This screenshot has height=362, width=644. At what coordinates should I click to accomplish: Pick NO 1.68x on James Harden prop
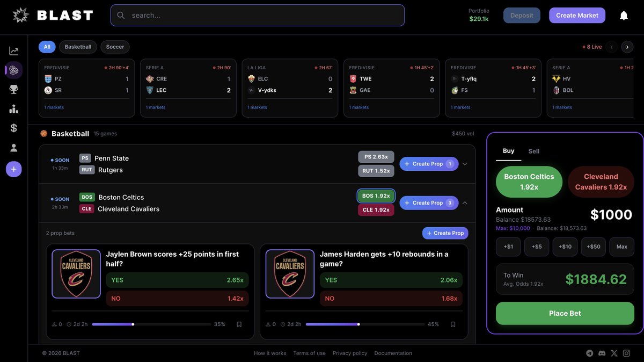(x=391, y=299)
